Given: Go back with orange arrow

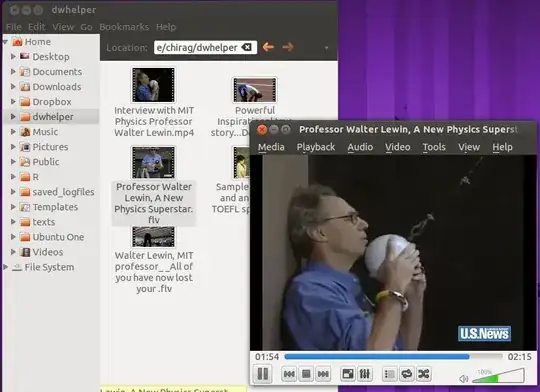Looking at the screenshot, I should [268, 47].
